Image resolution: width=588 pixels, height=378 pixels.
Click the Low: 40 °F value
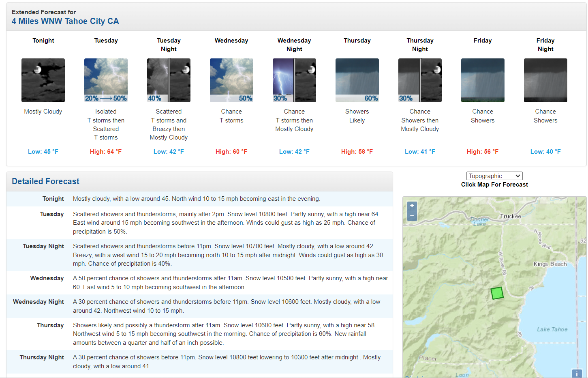click(545, 152)
